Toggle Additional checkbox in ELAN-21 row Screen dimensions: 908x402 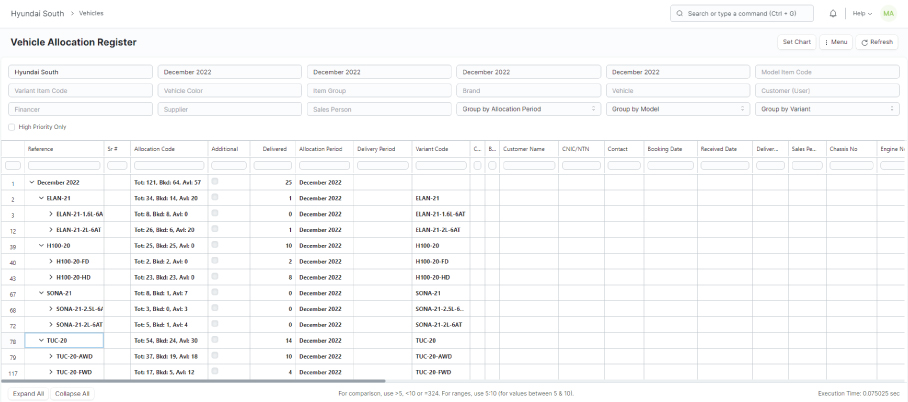click(x=215, y=197)
